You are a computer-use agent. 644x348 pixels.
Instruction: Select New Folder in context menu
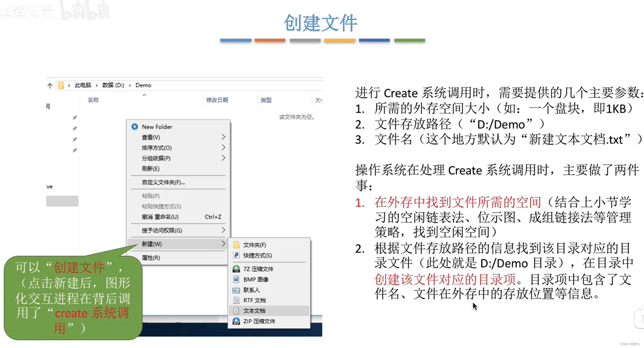tap(178, 127)
